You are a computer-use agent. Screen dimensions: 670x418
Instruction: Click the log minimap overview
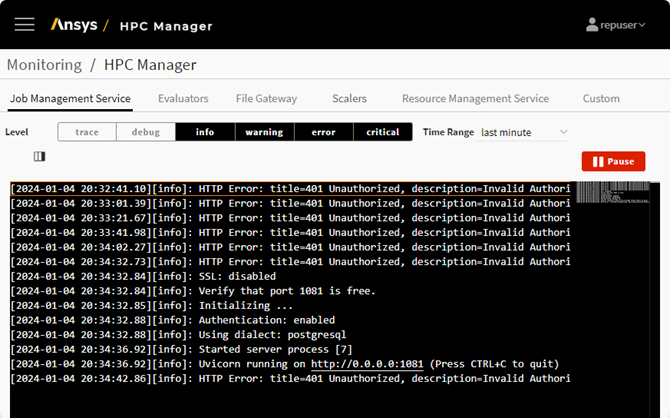[x=613, y=192]
